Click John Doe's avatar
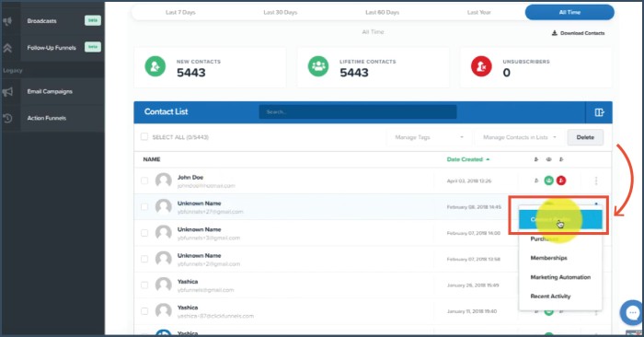This screenshot has width=644, height=337. tap(164, 180)
